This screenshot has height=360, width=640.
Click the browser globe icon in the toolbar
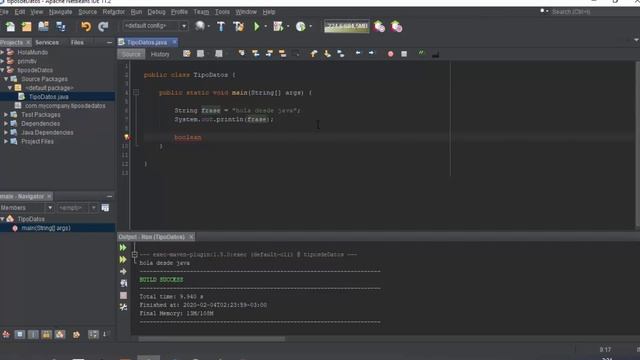click(x=200, y=26)
